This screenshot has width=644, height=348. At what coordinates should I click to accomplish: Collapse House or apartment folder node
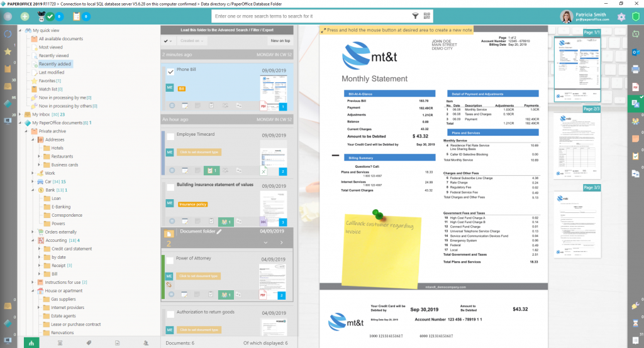click(33, 291)
